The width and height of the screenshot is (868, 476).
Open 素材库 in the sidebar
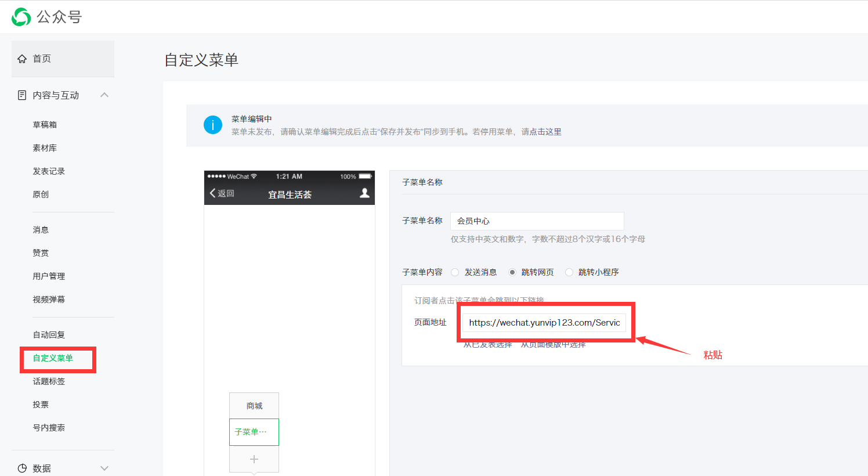pyautogui.click(x=45, y=148)
